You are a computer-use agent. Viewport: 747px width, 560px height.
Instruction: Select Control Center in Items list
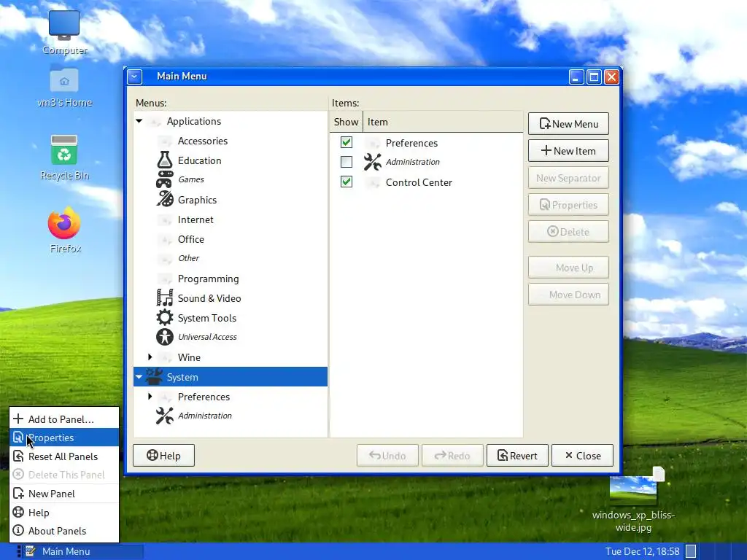tap(426, 182)
